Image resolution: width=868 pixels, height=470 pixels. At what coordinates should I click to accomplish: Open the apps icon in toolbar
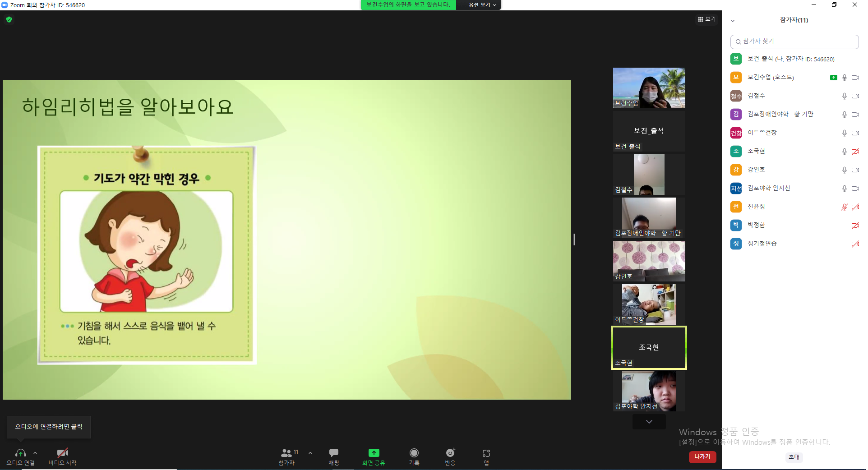pos(486,453)
